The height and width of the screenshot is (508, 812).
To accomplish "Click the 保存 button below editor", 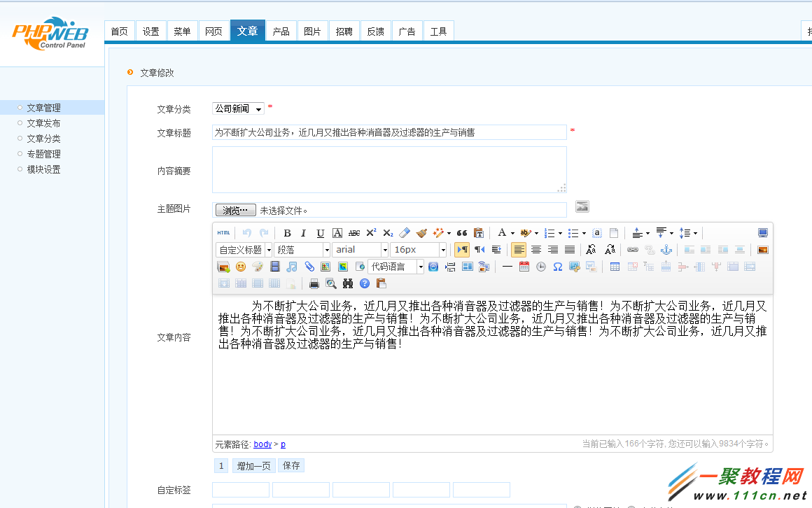I will point(291,465).
